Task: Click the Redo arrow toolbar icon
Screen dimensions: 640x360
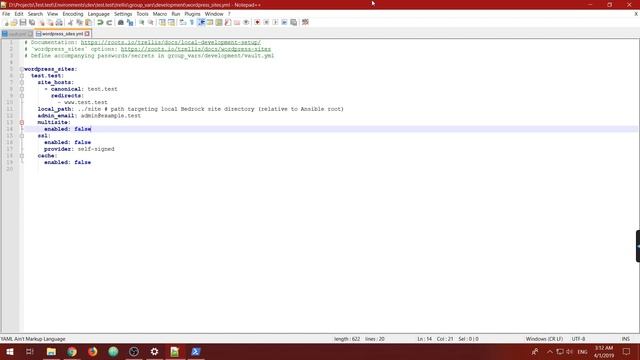Action: coord(109,22)
